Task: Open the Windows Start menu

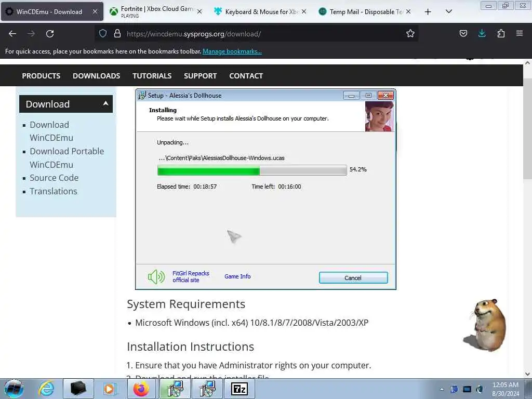Action: click(14, 389)
